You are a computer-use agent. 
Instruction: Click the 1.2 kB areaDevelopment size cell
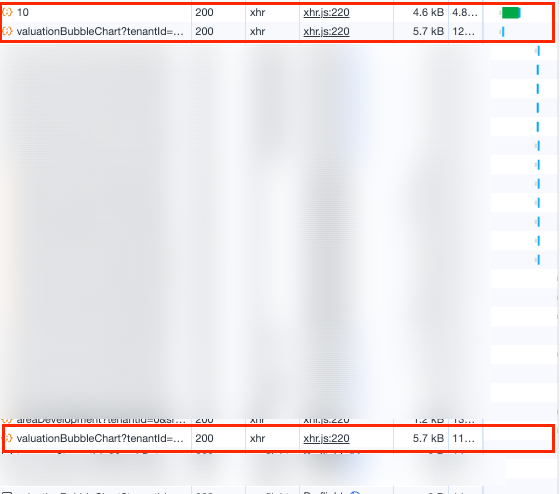click(428, 420)
